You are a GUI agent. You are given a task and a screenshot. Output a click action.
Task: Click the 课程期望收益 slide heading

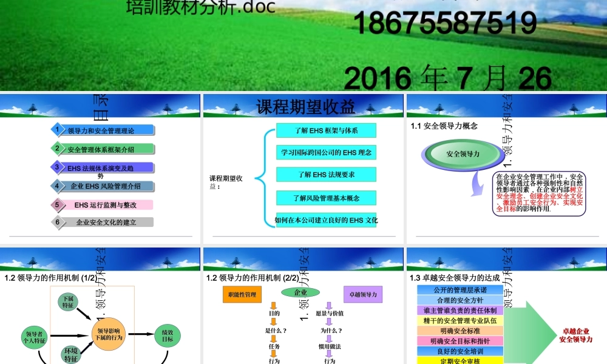[305, 107]
